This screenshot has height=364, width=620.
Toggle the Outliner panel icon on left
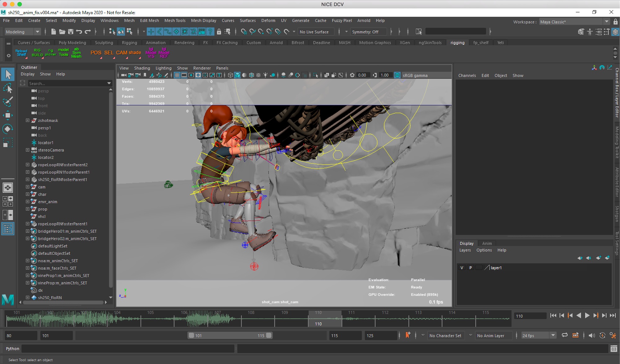point(8,229)
